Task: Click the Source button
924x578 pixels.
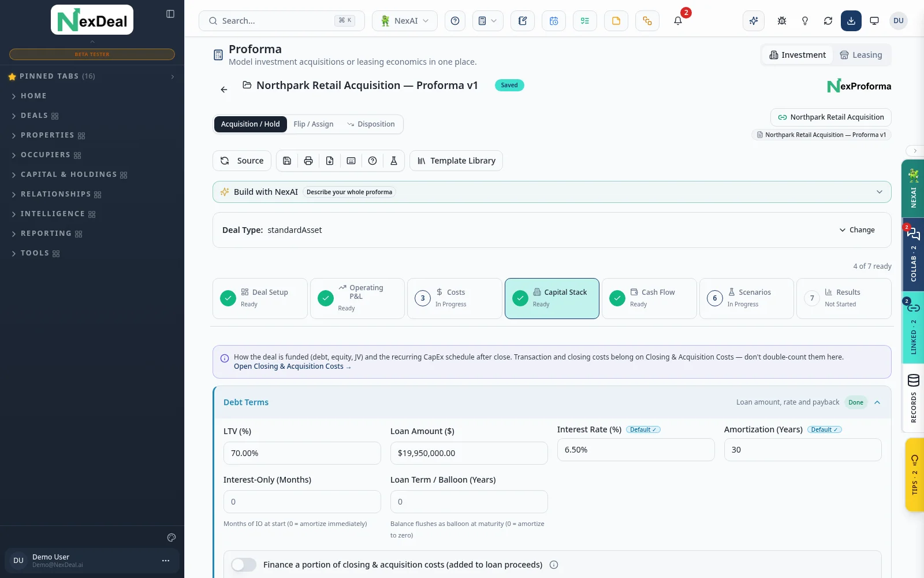Action: 242,161
